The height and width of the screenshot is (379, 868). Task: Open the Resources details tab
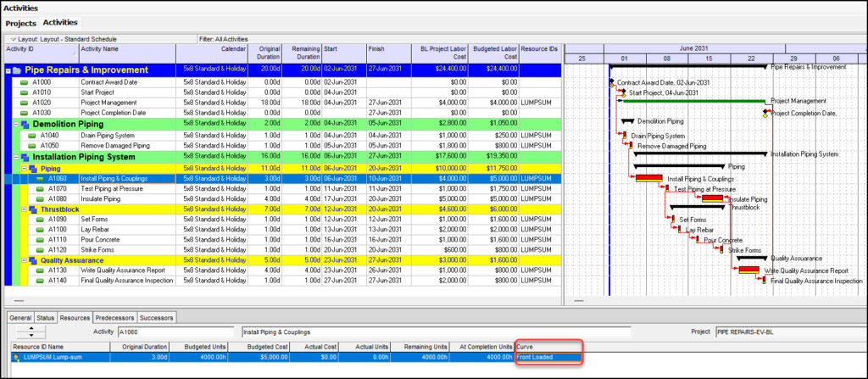coord(75,318)
